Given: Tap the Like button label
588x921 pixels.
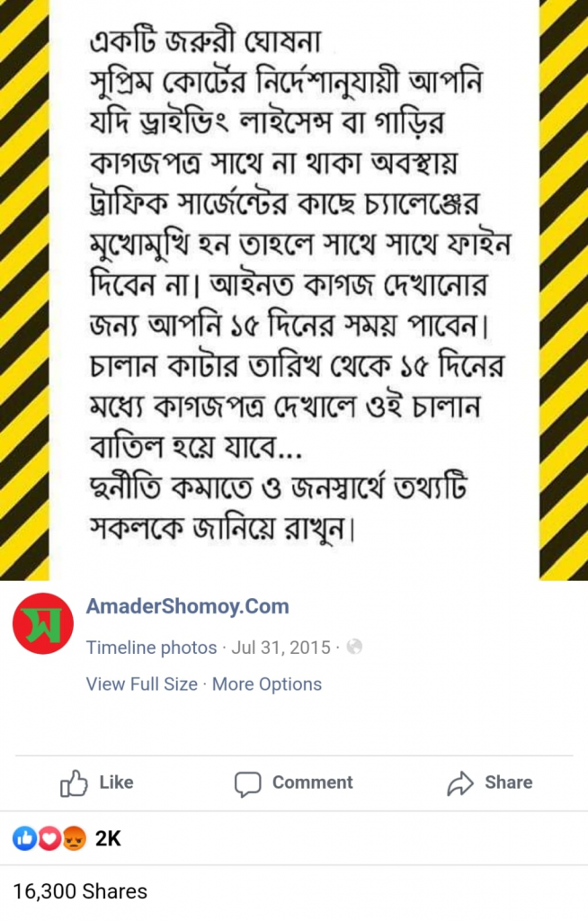Looking at the screenshot, I should pos(116,782).
